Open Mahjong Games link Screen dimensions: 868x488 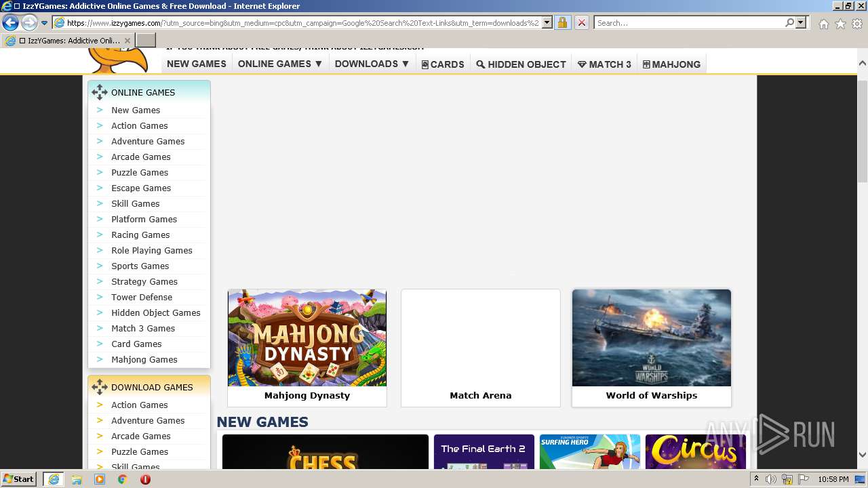144,359
